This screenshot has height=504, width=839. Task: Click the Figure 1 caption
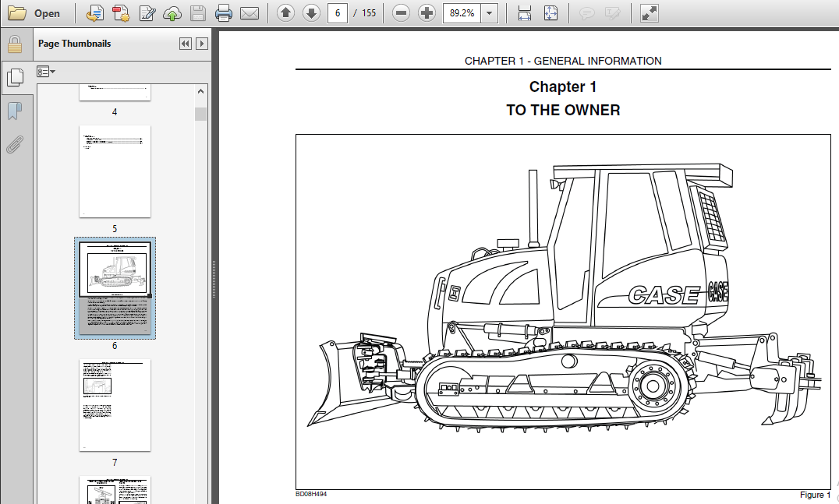(816, 495)
